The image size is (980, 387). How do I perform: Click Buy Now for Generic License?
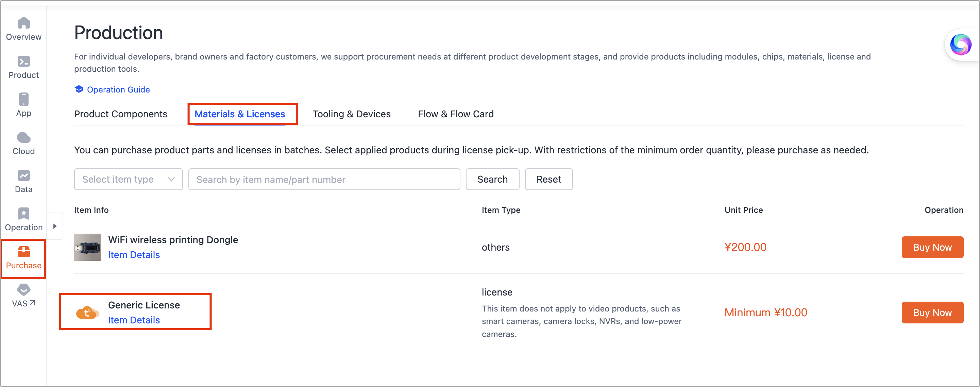(x=932, y=312)
